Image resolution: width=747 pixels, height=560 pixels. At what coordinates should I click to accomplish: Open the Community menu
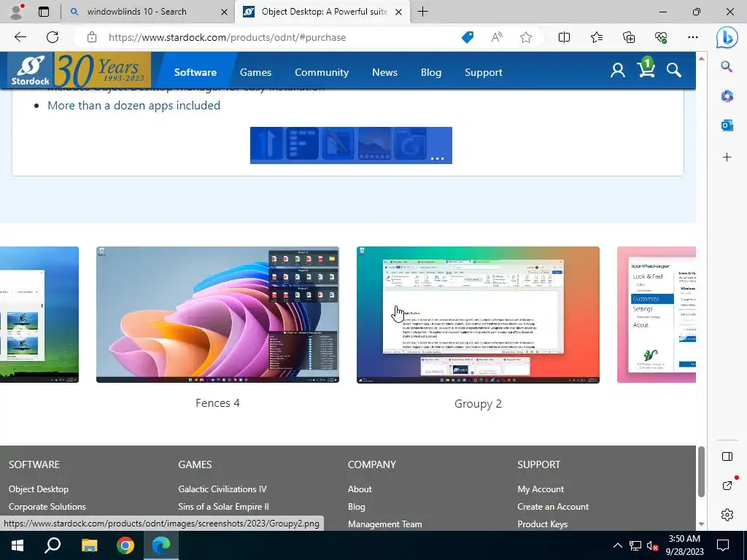[x=322, y=72]
